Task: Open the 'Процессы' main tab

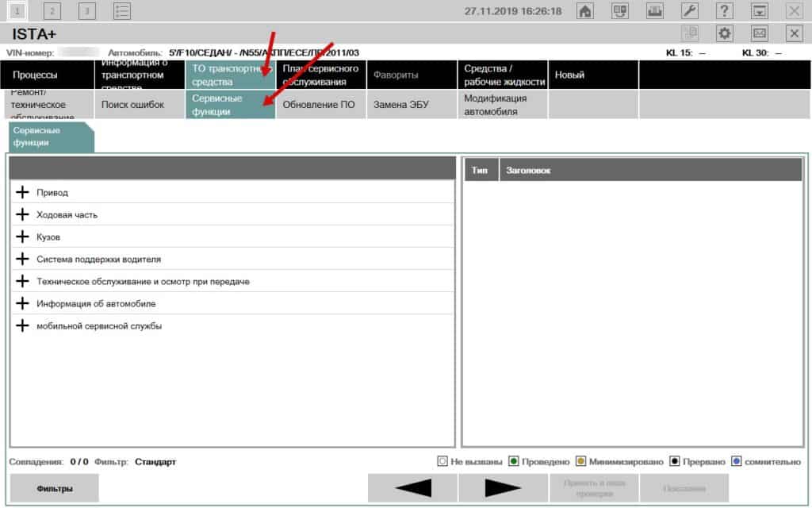Action: [x=48, y=75]
